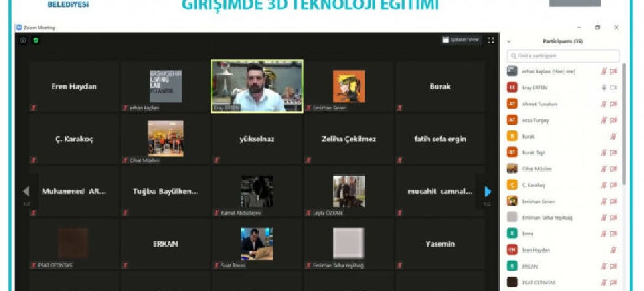This screenshot has height=291, width=644.
Task: Toggle Arzu Turgay's video-off camera icon
Action: tap(614, 120)
